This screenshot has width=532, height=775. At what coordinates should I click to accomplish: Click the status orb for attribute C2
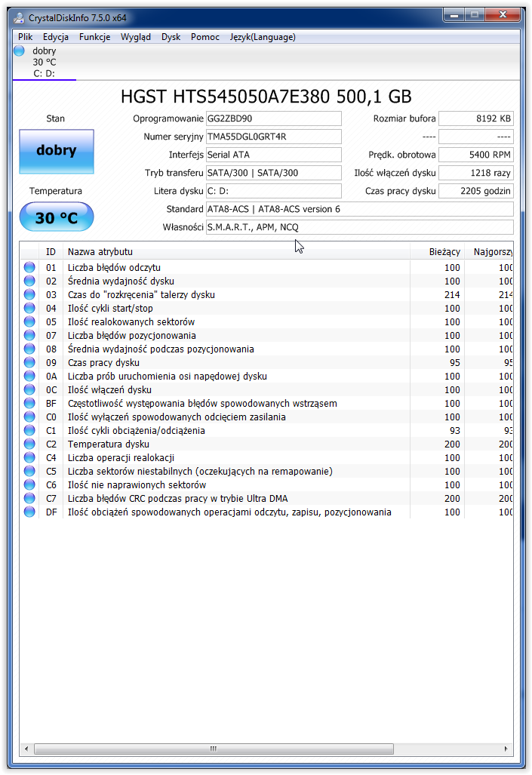tap(29, 444)
